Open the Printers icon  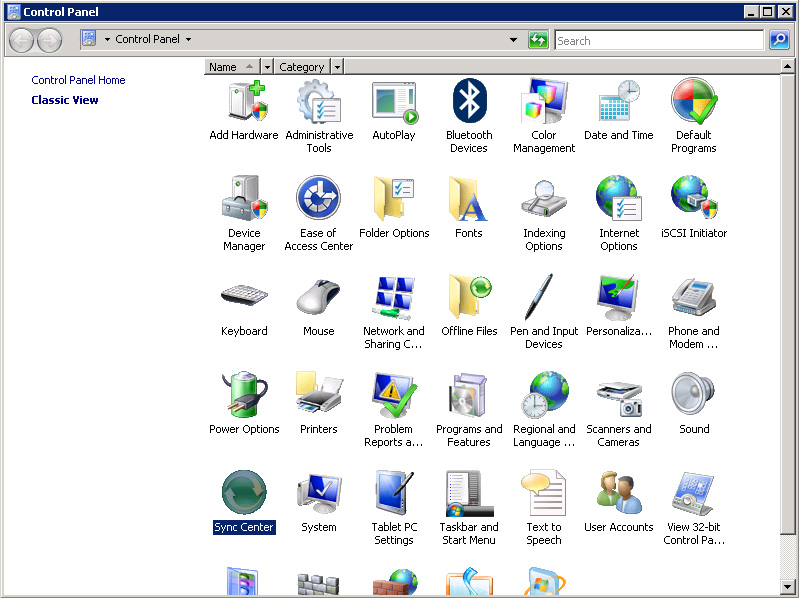click(319, 403)
